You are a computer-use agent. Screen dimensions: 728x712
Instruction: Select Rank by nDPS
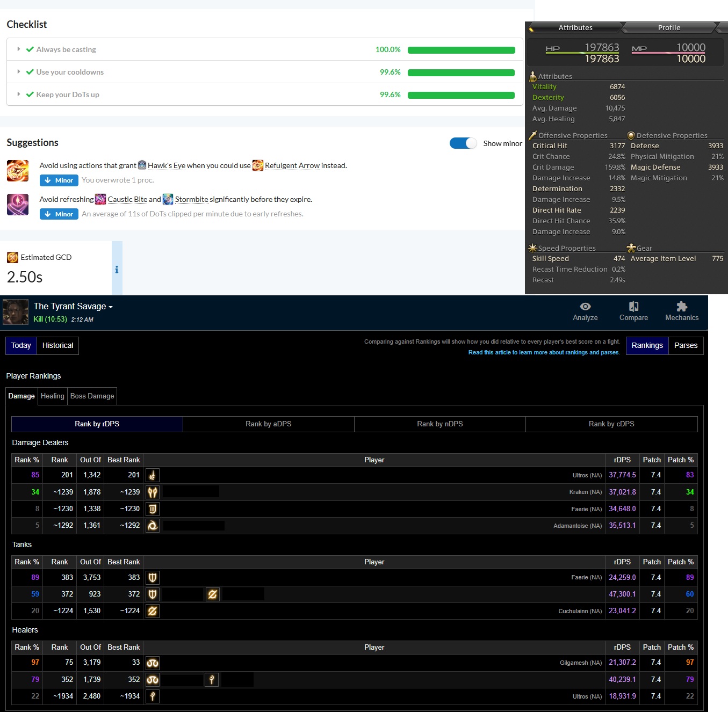click(440, 424)
